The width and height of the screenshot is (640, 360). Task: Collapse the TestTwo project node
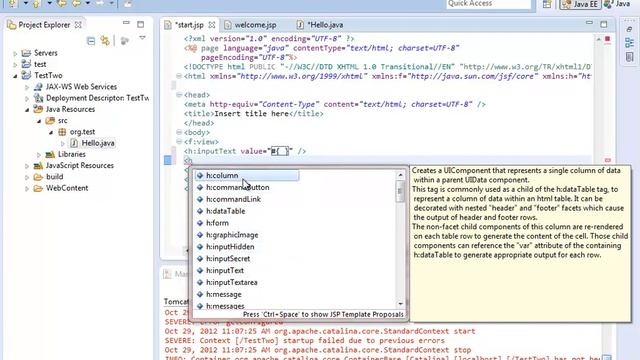[x=15, y=76]
